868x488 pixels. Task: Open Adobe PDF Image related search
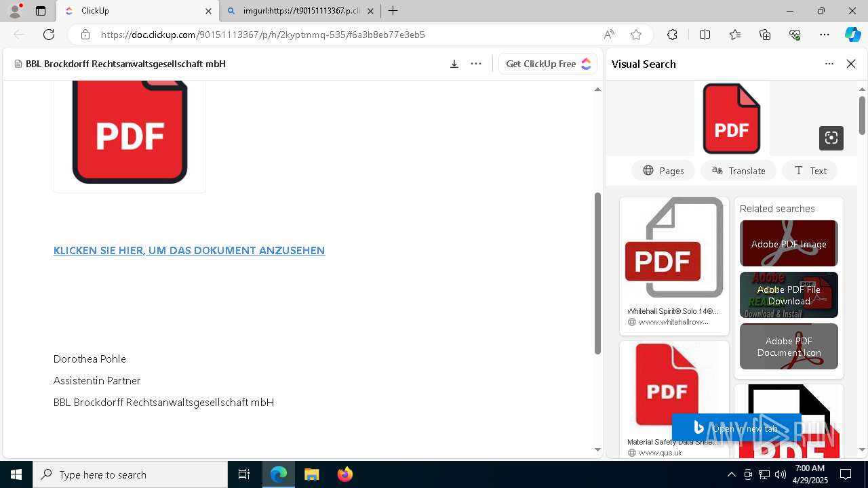tap(789, 243)
